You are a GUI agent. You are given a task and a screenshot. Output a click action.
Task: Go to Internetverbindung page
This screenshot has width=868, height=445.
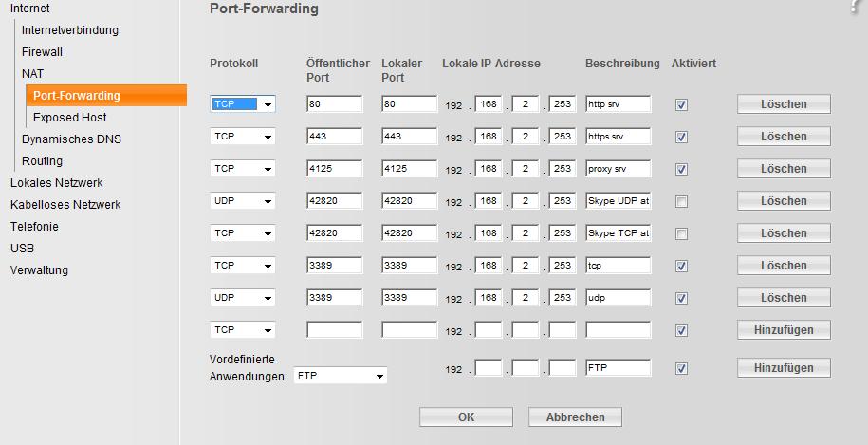click(70, 30)
